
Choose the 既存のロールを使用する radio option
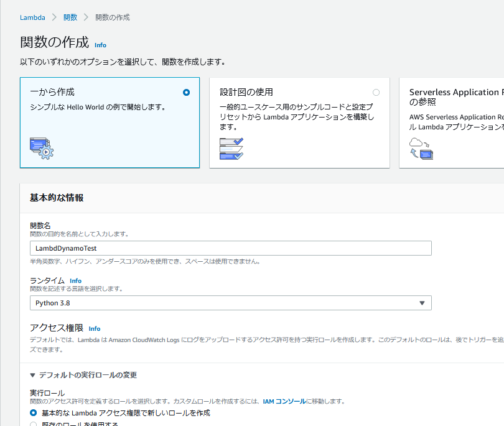[x=33, y=424]
